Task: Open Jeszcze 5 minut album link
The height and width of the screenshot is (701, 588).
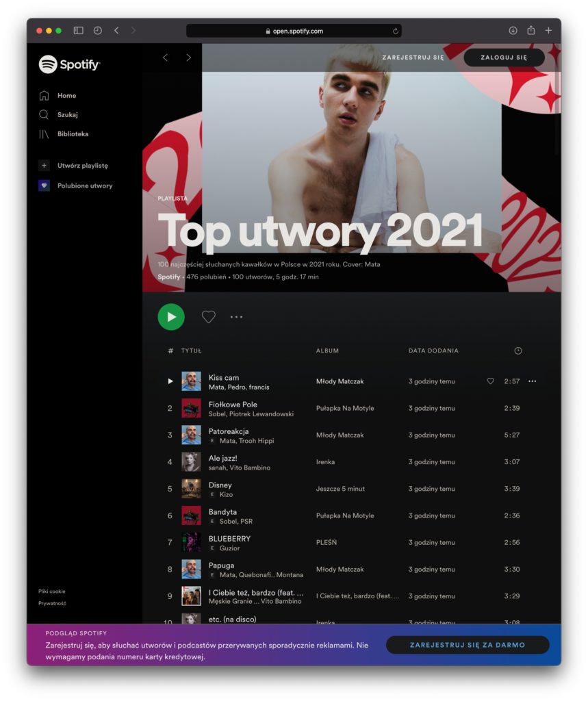Action: coord(340,489)
